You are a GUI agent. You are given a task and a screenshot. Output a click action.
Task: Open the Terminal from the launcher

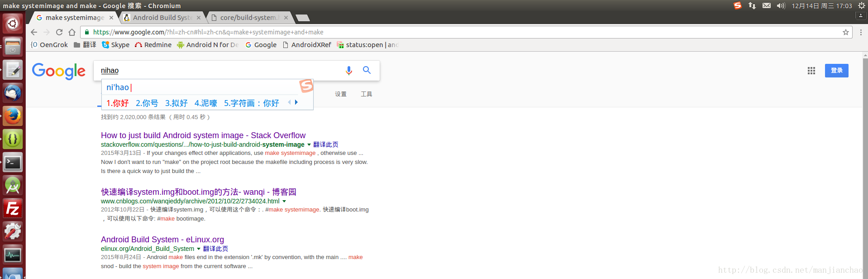[13, 162]
